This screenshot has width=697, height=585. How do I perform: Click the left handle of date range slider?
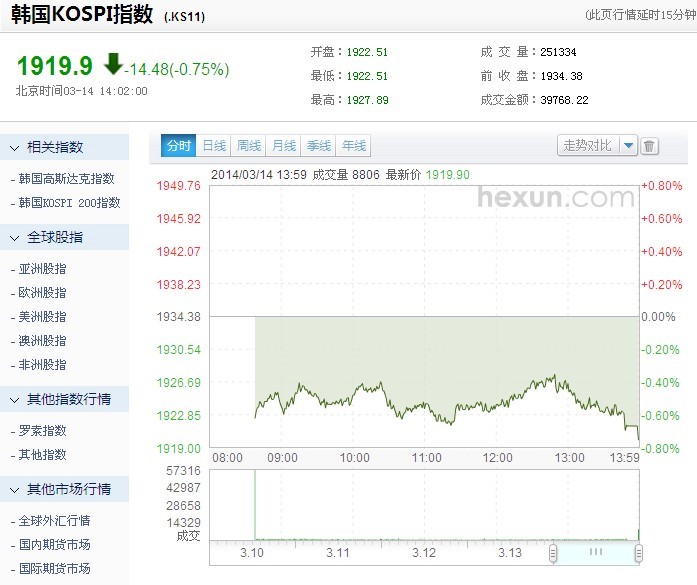(x=553, y=553)
